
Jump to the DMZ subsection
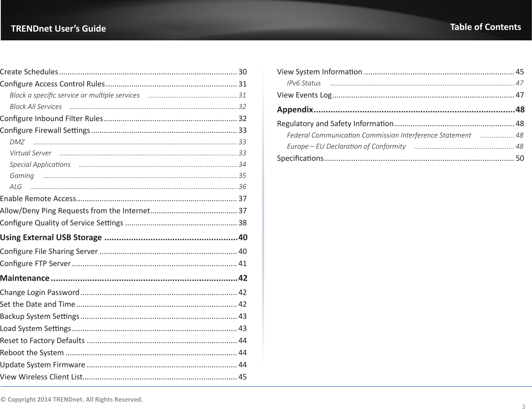pos(128,142)
